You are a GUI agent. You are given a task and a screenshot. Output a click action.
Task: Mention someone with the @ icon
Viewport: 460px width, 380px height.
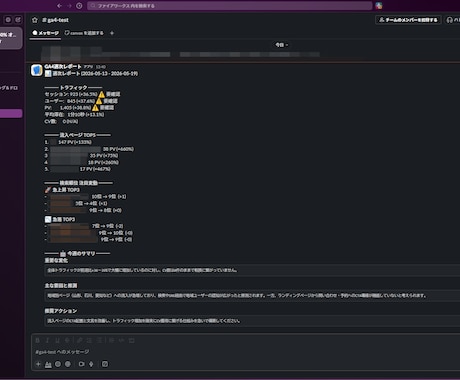click(x=68, y=364)
